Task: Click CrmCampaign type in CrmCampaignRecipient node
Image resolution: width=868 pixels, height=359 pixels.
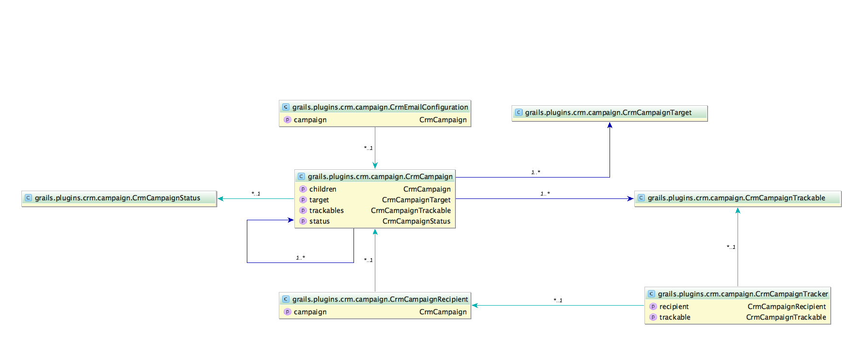Action: pos(443,312)
